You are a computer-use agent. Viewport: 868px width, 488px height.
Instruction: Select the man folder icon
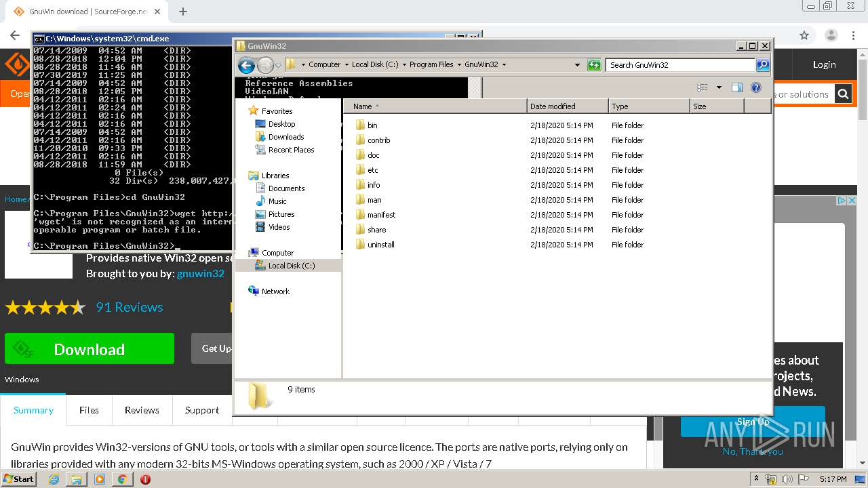[360, 200]
